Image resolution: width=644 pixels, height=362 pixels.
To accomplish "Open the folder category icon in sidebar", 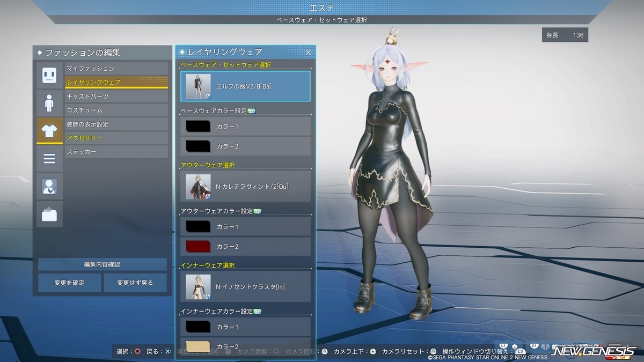I will click(x=49, y=214).
